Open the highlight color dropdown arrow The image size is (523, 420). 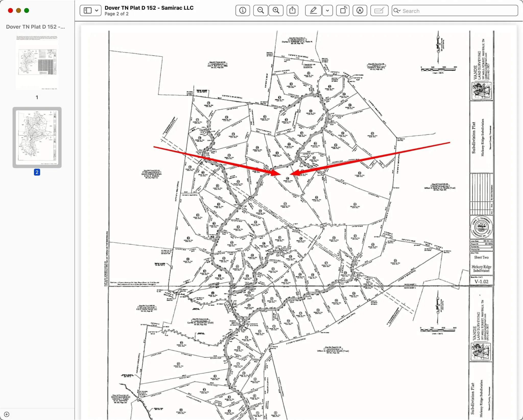pos(327,10)
